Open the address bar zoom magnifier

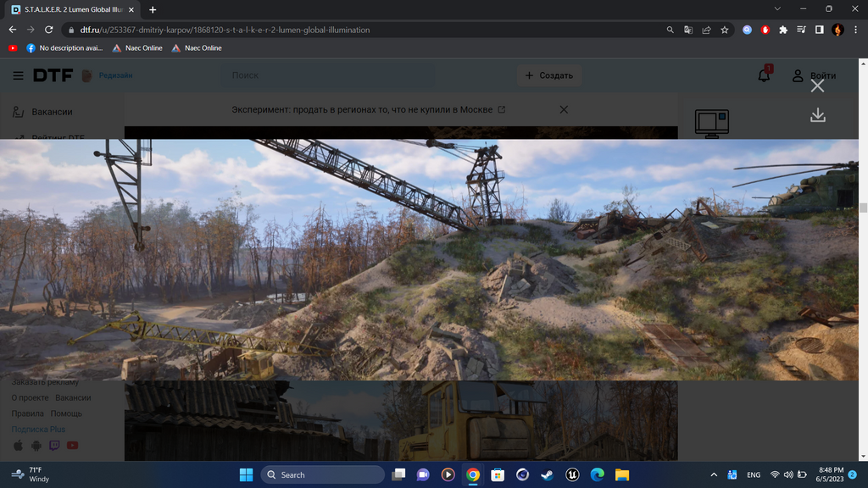pos(670,30)
